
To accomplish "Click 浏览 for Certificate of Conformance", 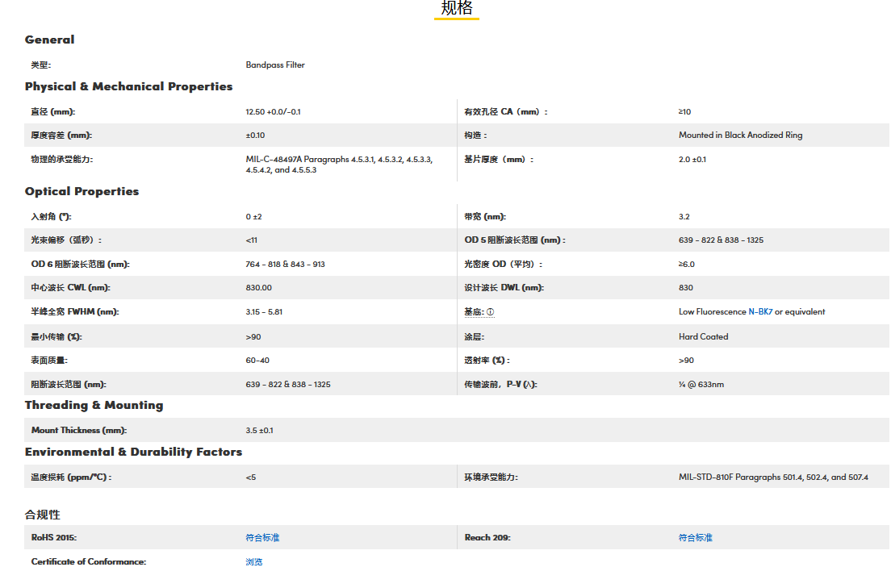I will pyautogui.click(x=254, y=561).
